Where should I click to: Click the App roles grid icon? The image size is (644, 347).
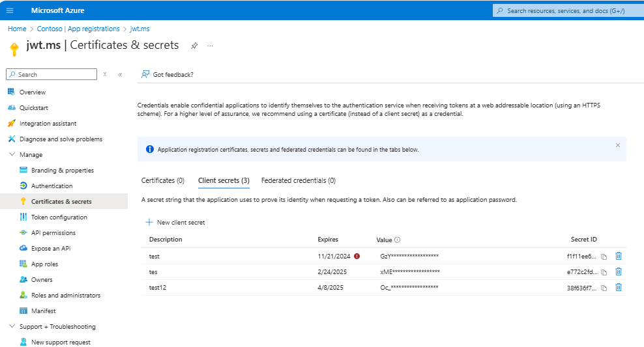(23, 264)
